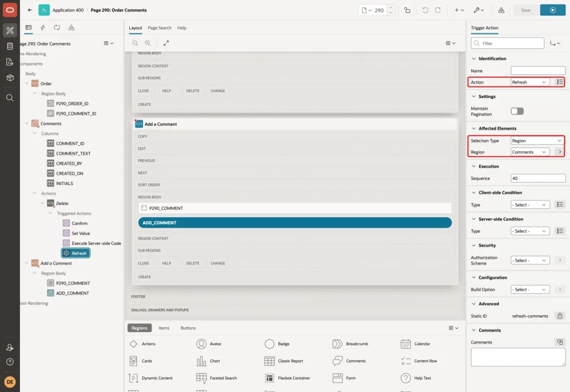Zoom in the layout view
The height and width of the screenshot is (392, 570).
[x=148, y=43]
